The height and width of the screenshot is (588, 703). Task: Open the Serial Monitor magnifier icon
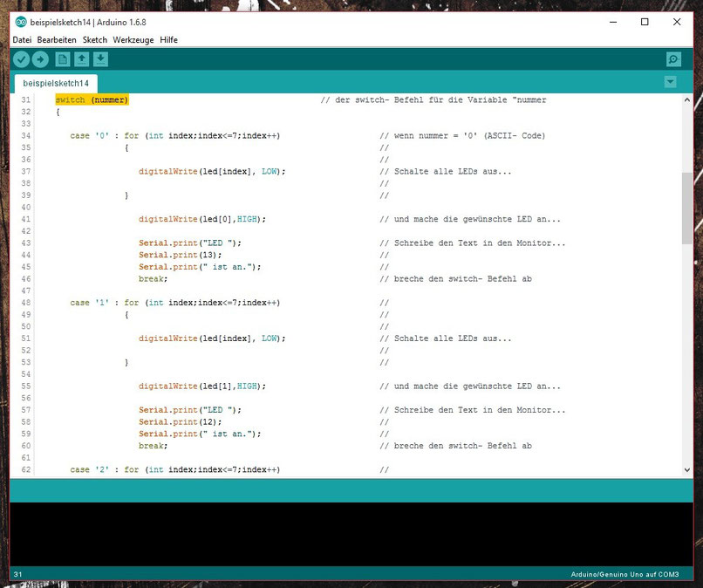(x=673, y=59)
